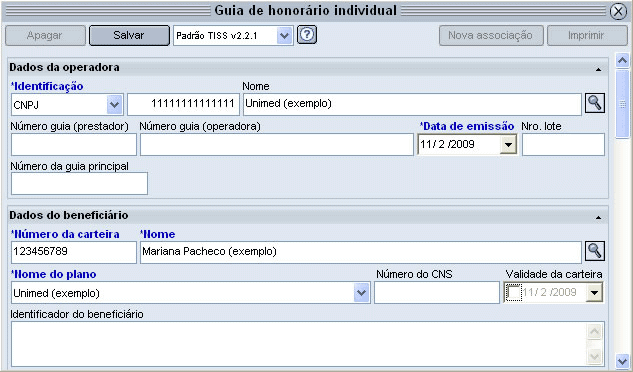633x372 pixels.
Task: Click the Dados do beneficiário header text
Action: tap(69, 215)
